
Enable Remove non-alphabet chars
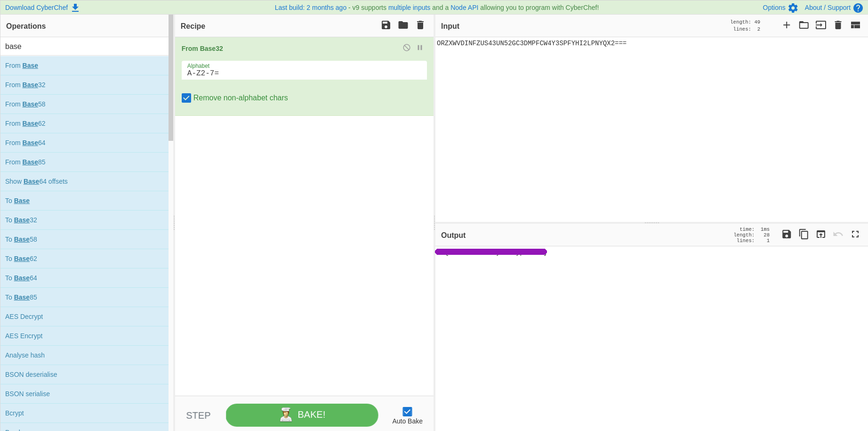tap(186, 98)
